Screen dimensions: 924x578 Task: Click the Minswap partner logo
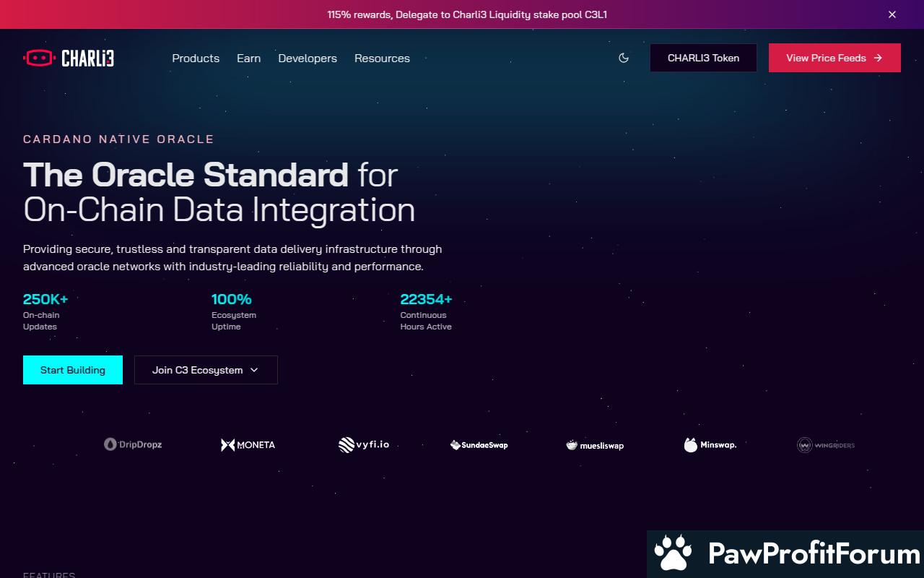pyautogui.click(x=710, y=445)
